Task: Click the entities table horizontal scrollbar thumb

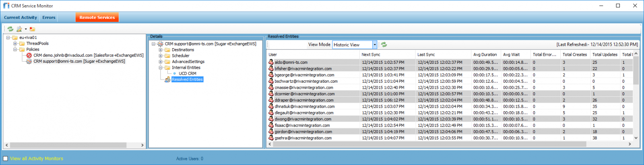Action: tap(430, 144)
